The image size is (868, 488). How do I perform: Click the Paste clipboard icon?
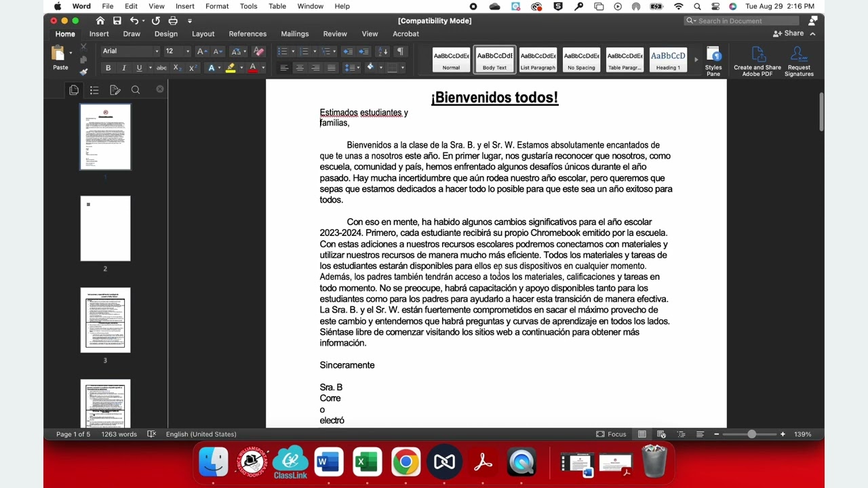pyautogui.click(x=58, y=54)
